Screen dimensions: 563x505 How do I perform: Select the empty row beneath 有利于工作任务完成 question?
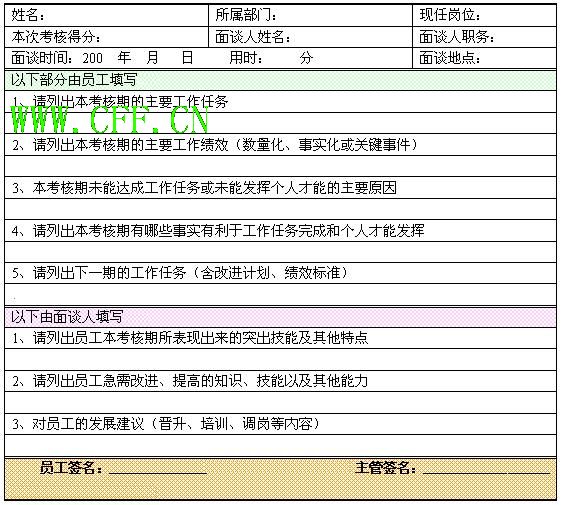tap(280, 252)
